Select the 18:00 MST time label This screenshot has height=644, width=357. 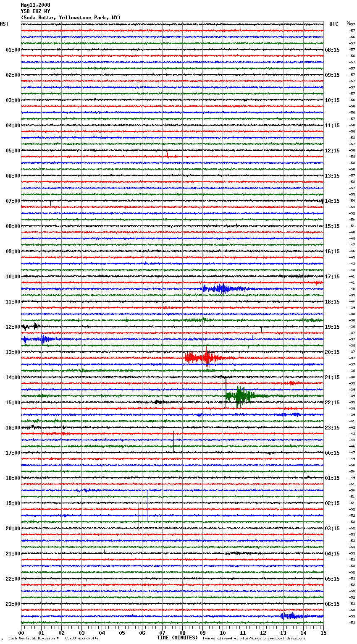(13, 478)
